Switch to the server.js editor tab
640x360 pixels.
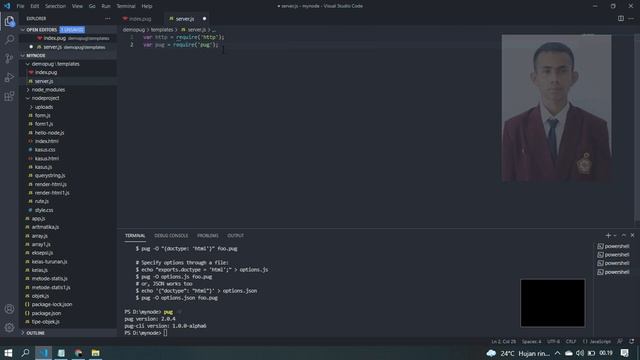pos(184,19)
